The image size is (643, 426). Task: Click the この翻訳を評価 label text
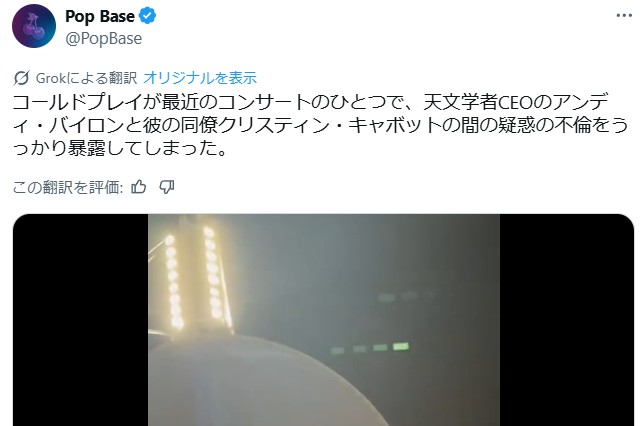point(68,187)
